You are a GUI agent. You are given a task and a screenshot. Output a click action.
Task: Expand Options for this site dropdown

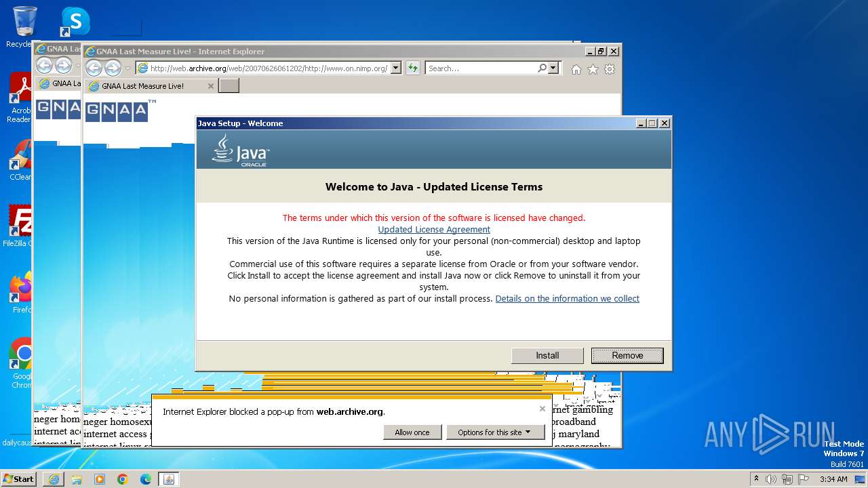495,432
